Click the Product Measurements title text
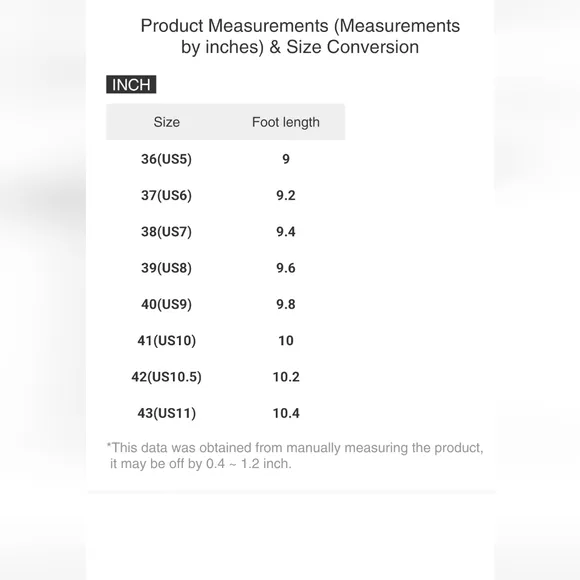The height and width of the screenshot is (580, 580). click(300, 36)
